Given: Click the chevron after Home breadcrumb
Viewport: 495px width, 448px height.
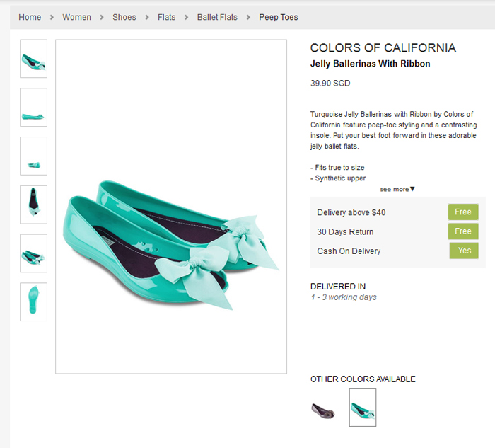Looking at the screenshot, I should tap(52, 17).
